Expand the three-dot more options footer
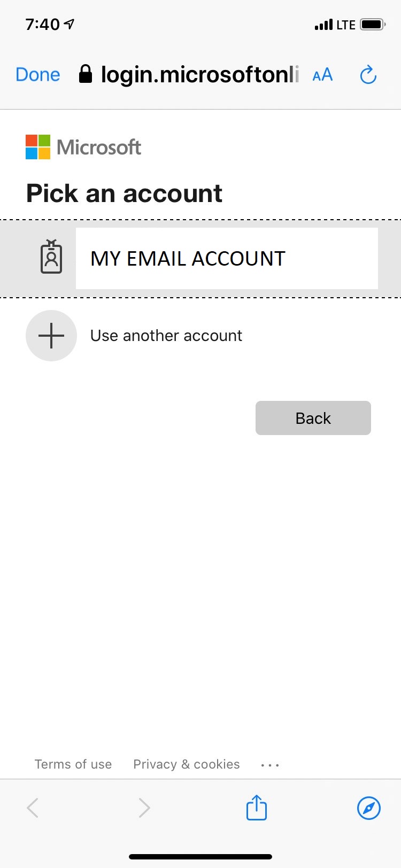Viewport: 401px width, 868px height. click(x=270, y=765)
